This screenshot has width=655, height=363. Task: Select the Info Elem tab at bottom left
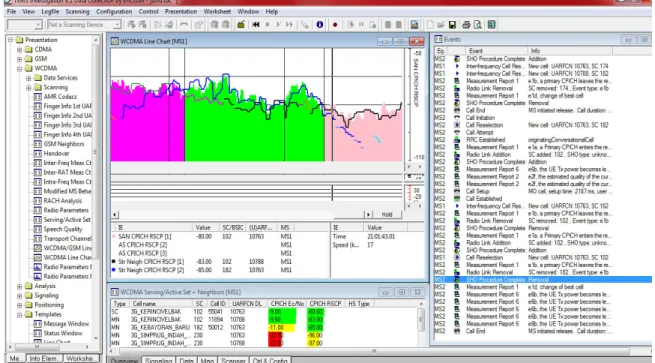44,358
